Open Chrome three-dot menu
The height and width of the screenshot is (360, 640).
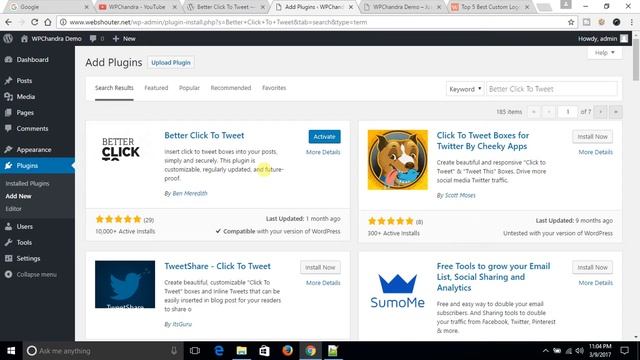(x=631, y=22)
